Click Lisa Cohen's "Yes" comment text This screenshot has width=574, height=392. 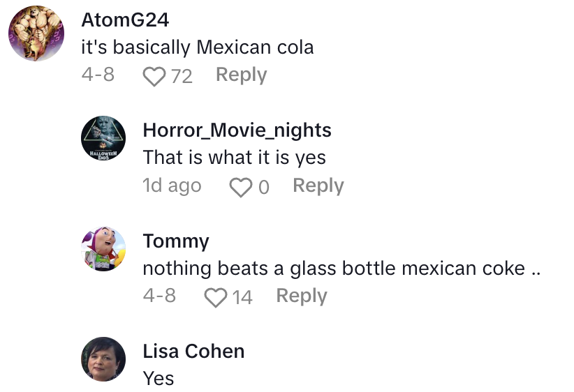click(158, 378)
